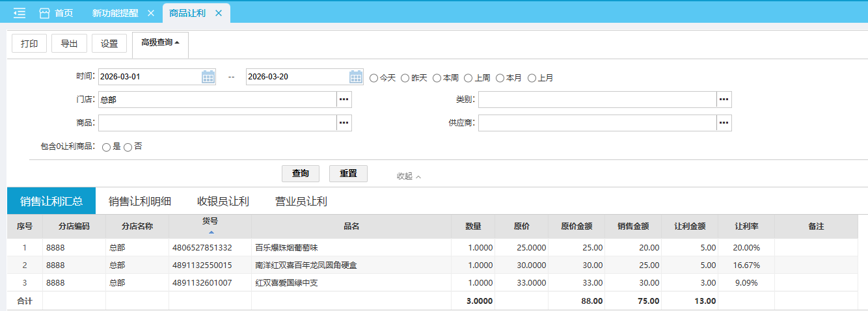868x311 pixels.
Task: Open product selection ellipsis button
Action: click(x=344, y=123)
